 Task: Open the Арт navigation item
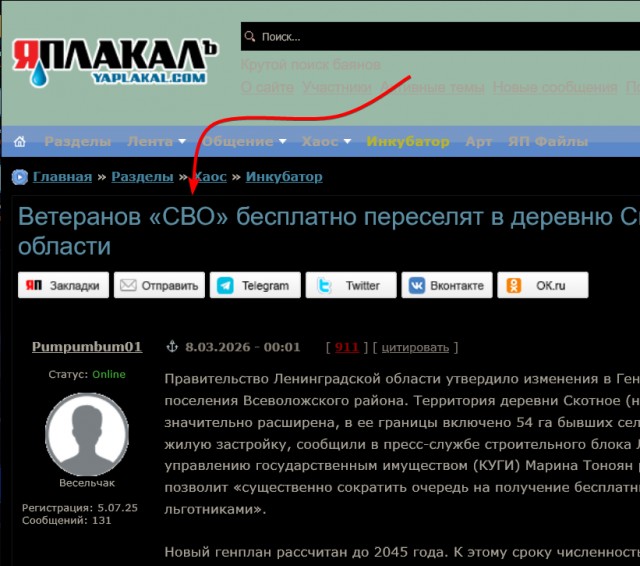(478, 142)
